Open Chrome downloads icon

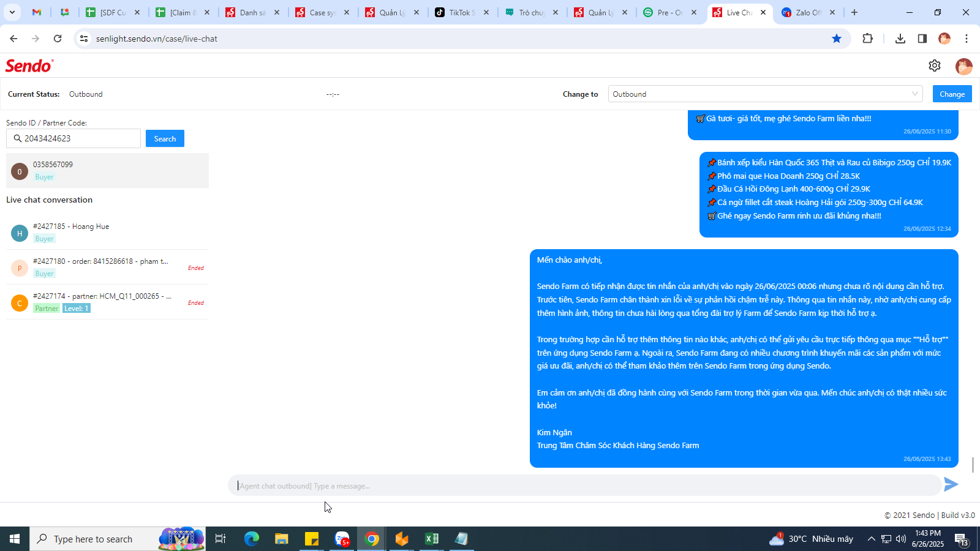(900, 39)
